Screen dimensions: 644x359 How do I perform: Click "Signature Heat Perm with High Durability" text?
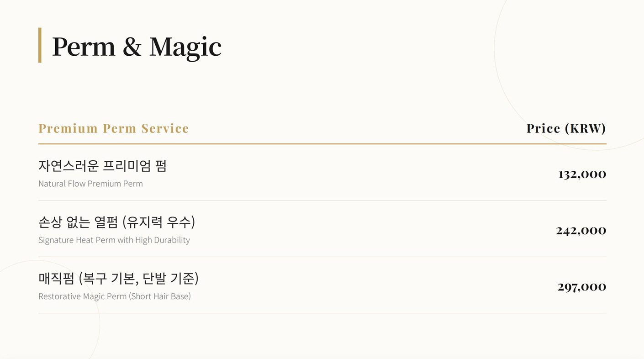click(x=114, y=240)
